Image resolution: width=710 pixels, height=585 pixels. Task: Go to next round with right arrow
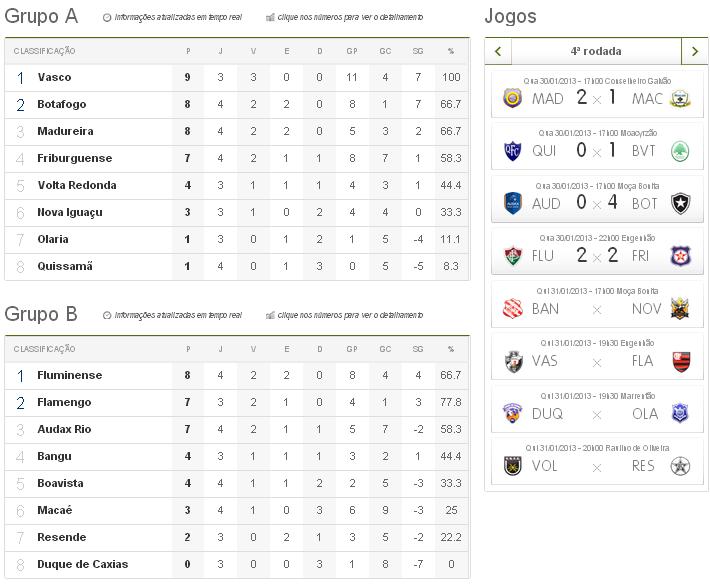coord(695,51)
